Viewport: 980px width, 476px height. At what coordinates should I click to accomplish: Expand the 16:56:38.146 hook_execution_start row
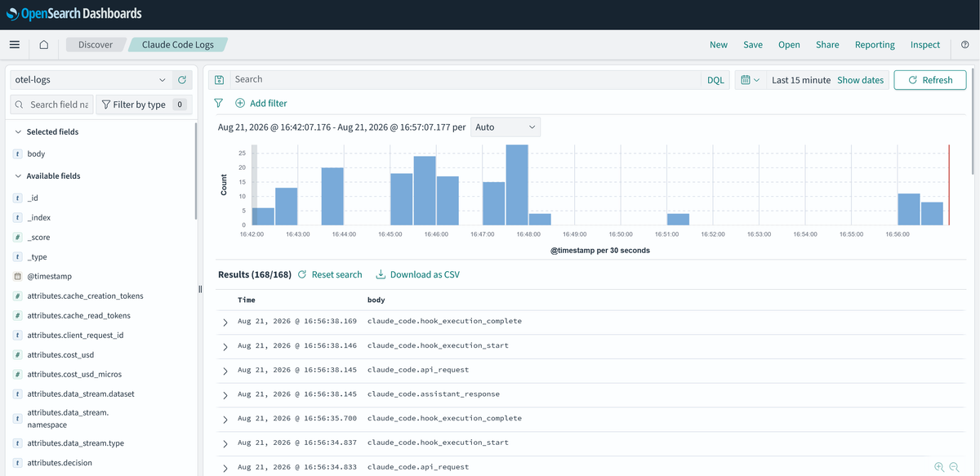click(225, 347)
